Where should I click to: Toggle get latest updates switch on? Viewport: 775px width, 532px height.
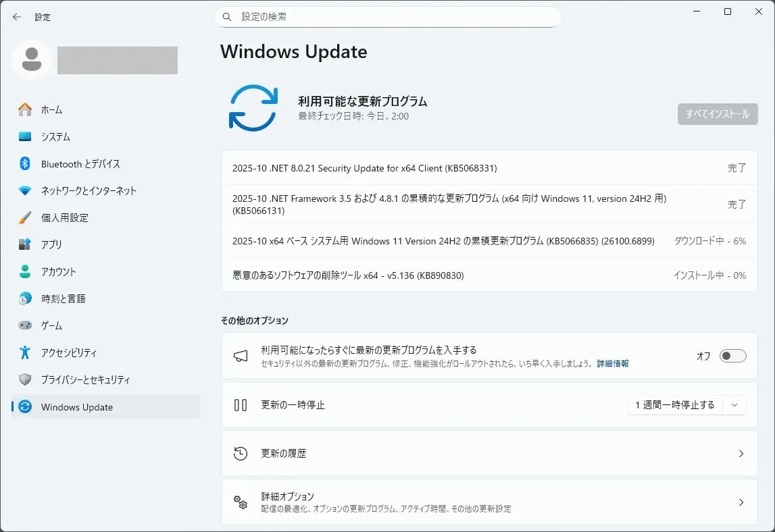pos(732,356)
